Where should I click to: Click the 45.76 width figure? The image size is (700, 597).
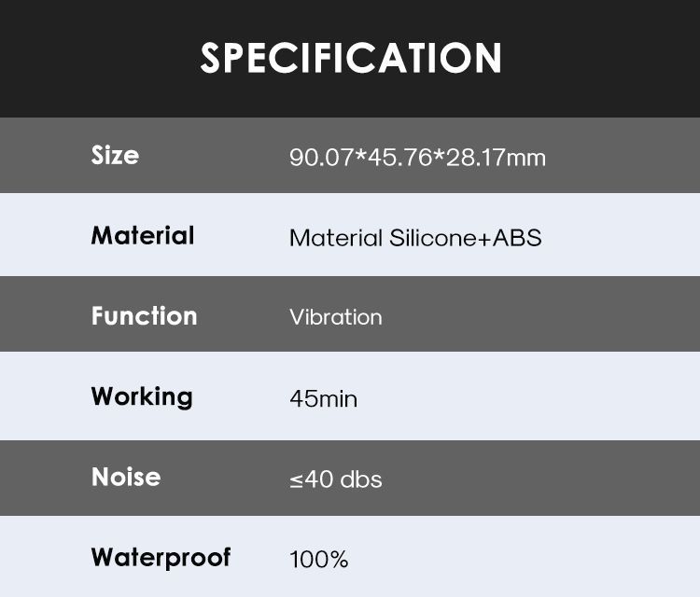pos(392,157)
